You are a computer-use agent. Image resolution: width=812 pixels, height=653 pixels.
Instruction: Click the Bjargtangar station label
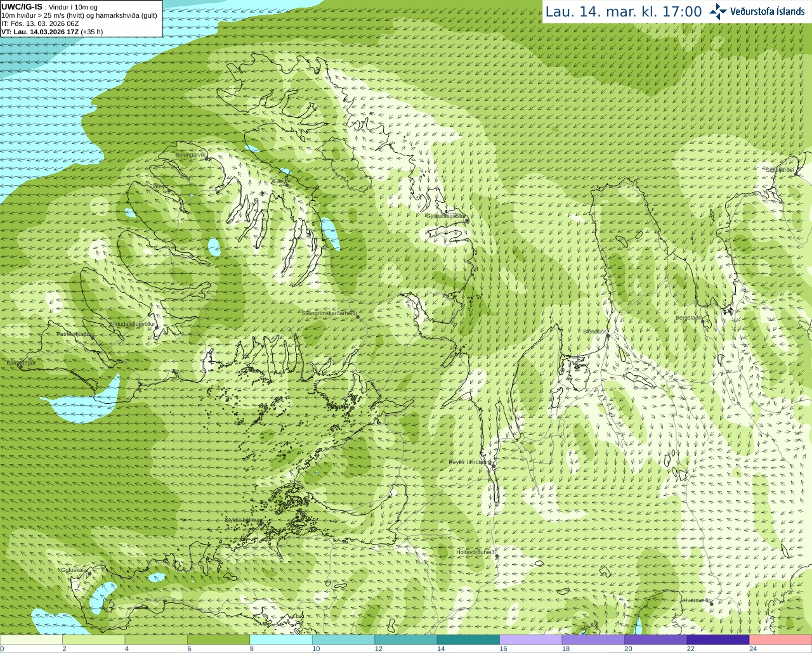[21, 363]
